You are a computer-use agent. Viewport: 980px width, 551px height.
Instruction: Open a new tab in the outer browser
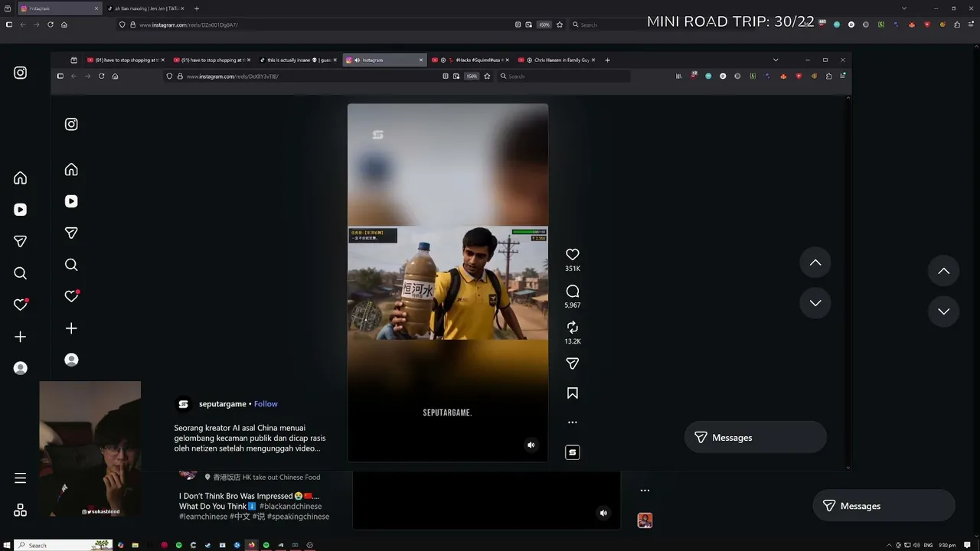pos(197,8)
